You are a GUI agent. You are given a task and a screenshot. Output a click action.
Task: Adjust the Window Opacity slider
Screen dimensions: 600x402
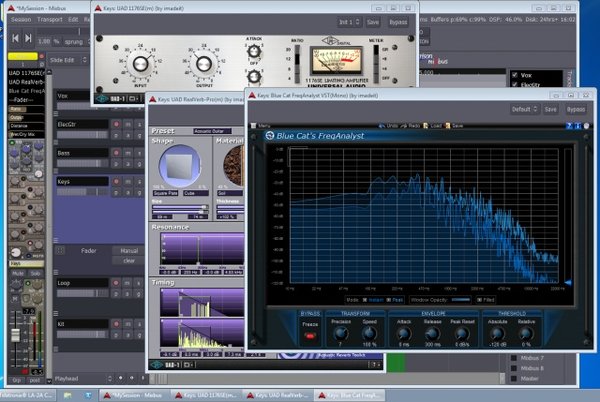pos(461,300)
